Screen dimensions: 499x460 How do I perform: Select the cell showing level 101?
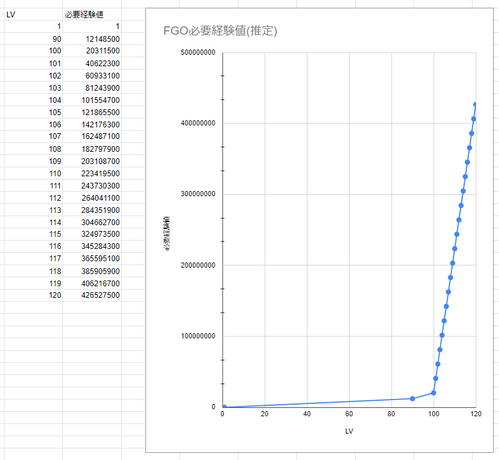coord(33,63)
